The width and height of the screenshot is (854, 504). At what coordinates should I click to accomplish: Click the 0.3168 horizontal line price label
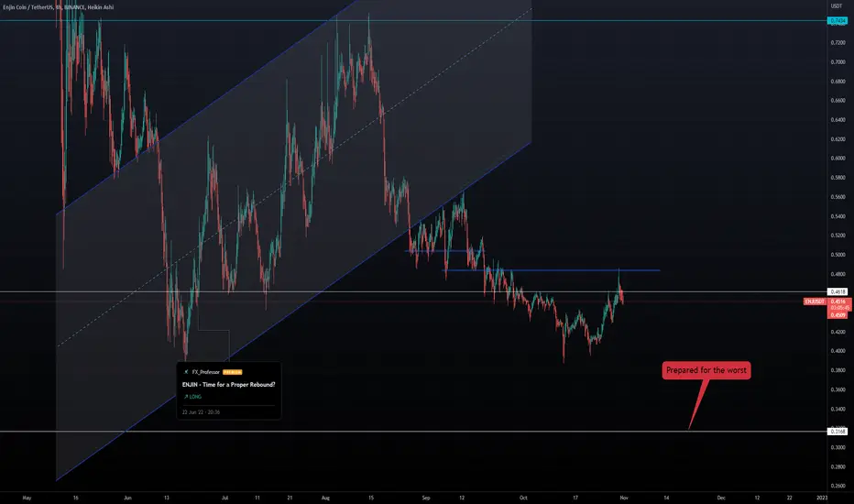pos(838,432)
